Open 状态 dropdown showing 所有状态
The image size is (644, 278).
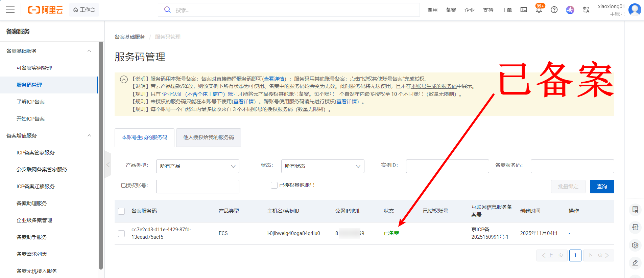click(323, 166)
